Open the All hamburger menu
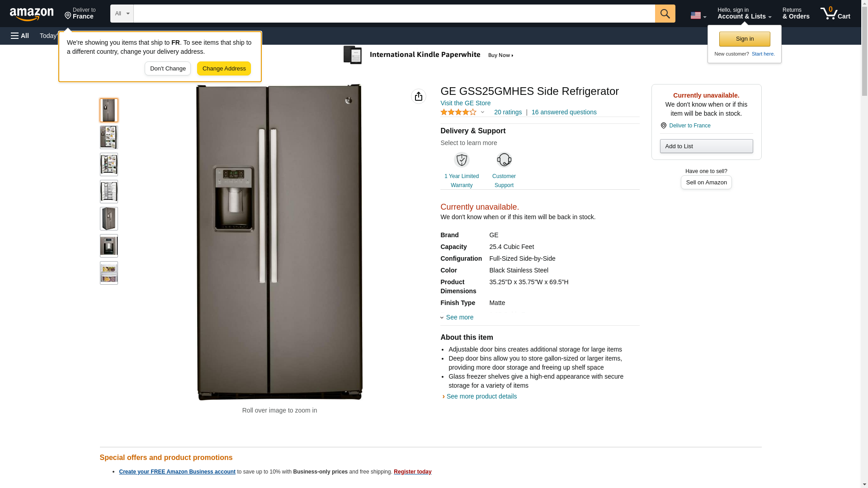This screenshot has height=488, width=868. coord(20,36)
